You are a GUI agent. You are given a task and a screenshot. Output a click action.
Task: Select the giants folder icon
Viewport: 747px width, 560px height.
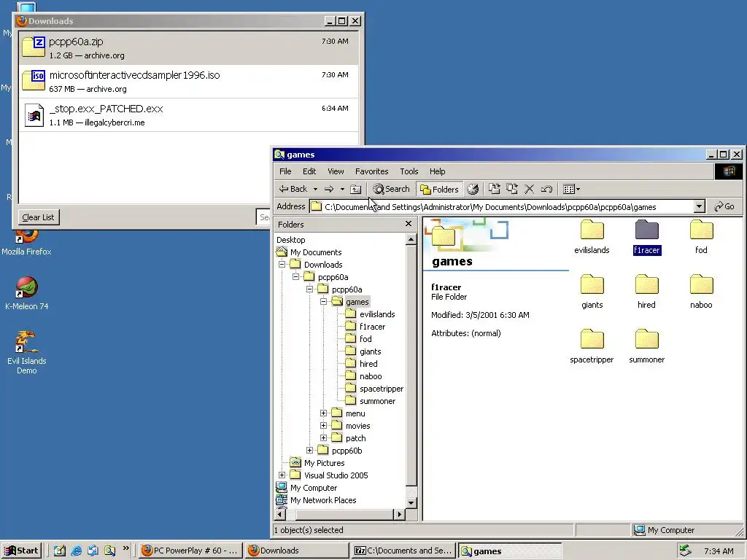592,285
